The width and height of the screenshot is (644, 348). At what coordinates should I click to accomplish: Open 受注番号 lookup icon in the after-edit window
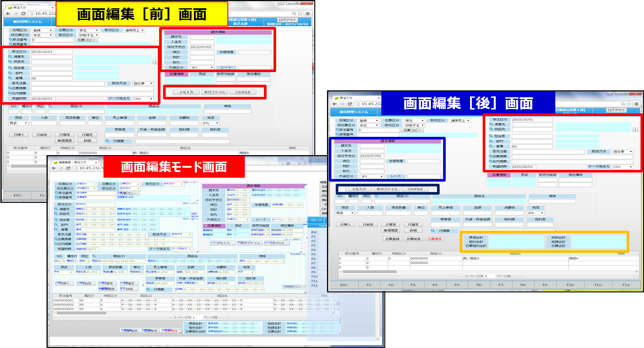click(337, 130)
